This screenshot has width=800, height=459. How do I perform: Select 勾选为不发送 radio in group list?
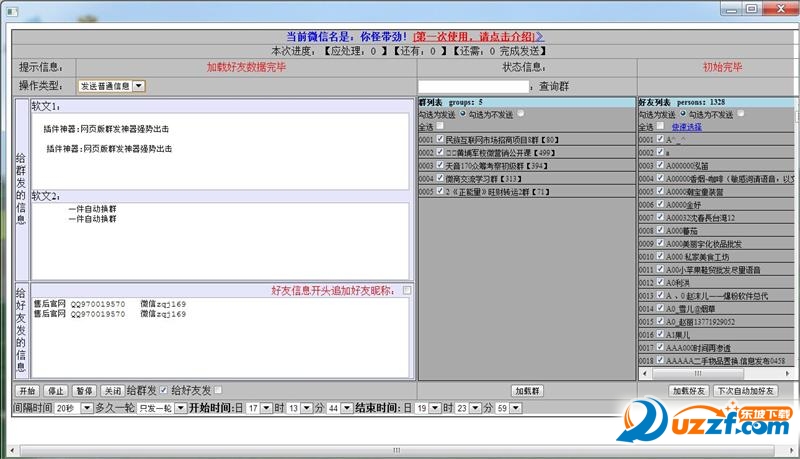pos(520,114)
